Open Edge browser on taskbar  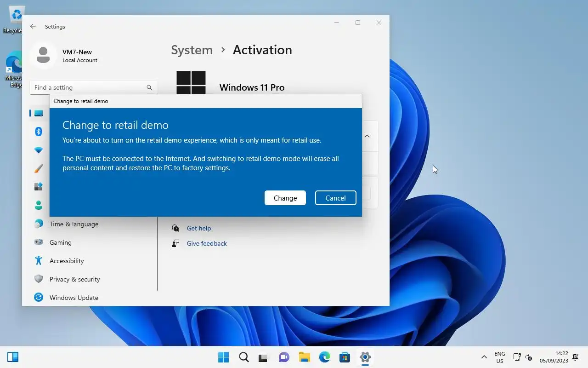coord(325,357)
